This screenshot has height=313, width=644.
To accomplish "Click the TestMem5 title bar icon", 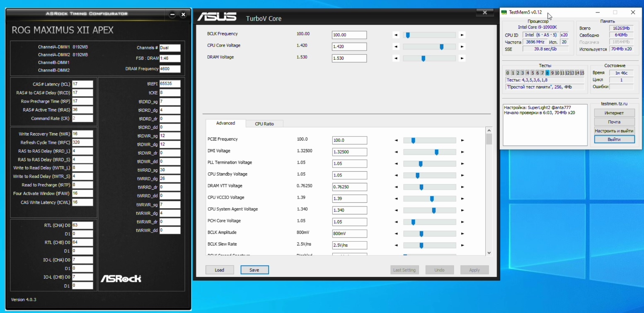I will coord(504,12).
